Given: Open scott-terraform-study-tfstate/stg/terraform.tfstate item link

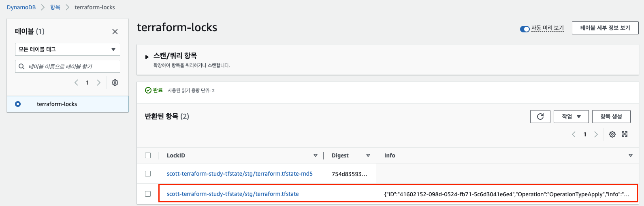Looking at the screenshot, I should [233, 194].
